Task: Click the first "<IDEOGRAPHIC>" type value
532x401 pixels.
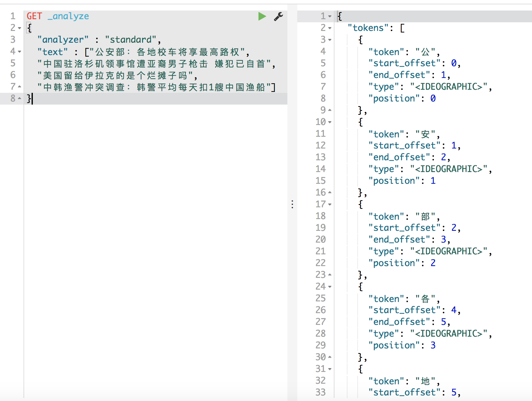Action: coord(449,87)
